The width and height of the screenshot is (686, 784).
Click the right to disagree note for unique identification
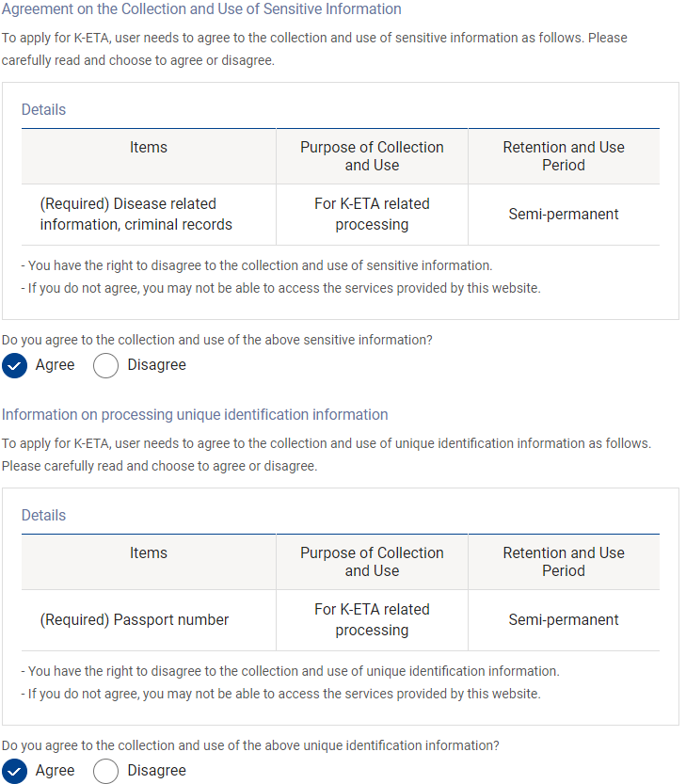[290, 671]
